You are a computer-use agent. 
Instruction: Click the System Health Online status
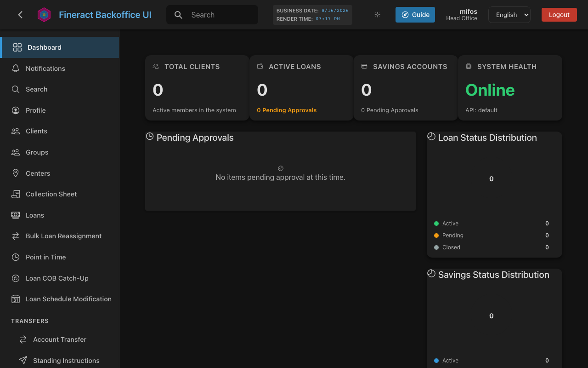coord(490,90)
